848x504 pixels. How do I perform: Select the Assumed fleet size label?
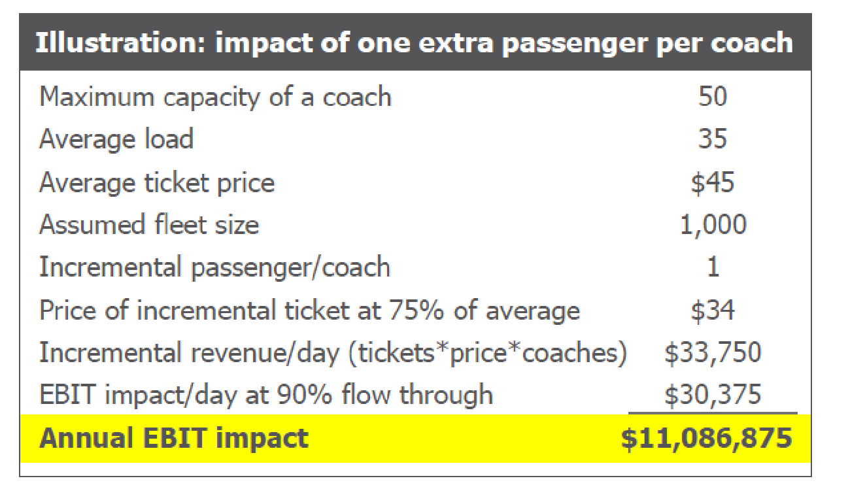tap(149, 225)
